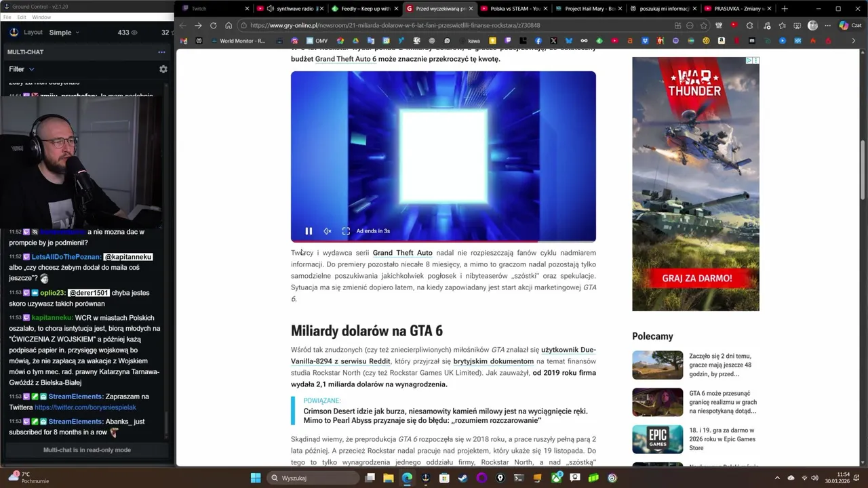This screenshot has height=488, width=868.
Task: Open the Edit menu in Ground Control
Action: coord(22,17)
